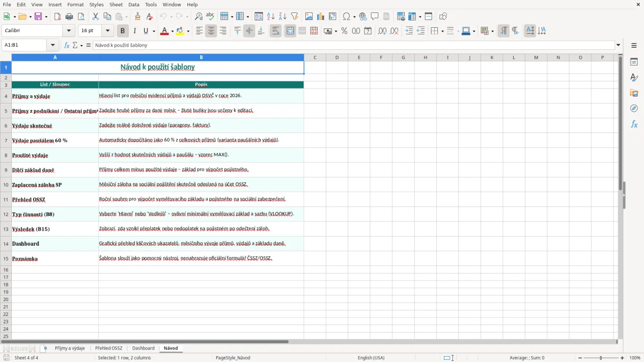
Task: Open Sidebar Navigator compass icon
Action: (x=634, y=108)
